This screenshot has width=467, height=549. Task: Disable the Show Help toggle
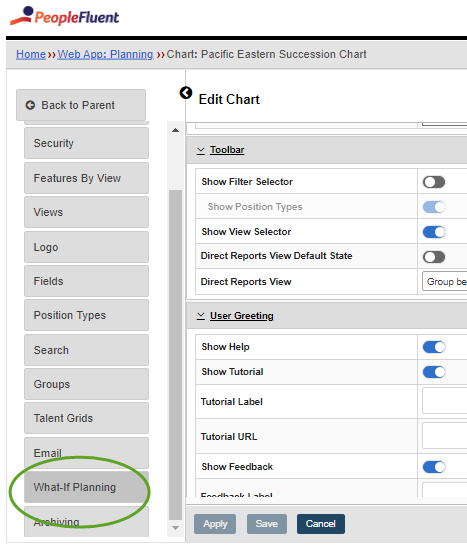pos(434,347)
